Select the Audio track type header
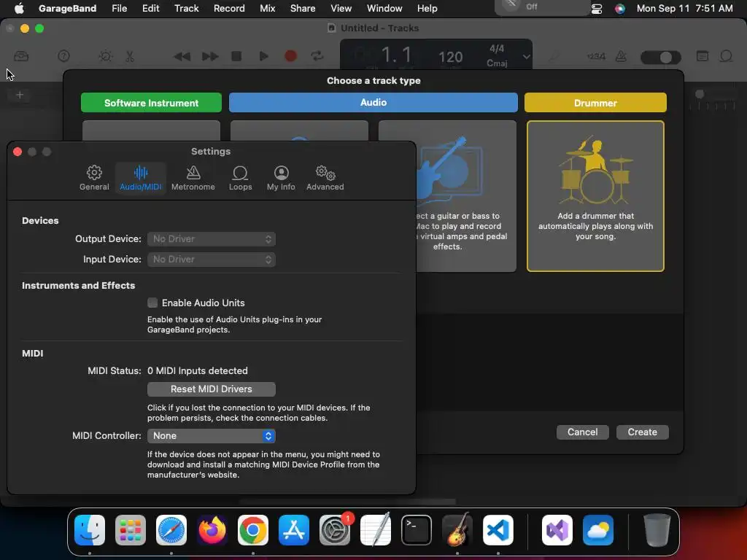 click(373, 102)
